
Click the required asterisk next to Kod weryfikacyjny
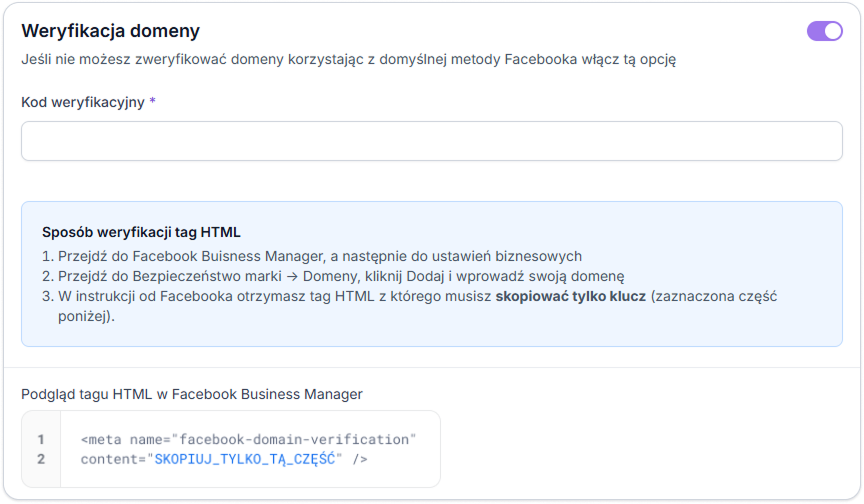[152, 102]
